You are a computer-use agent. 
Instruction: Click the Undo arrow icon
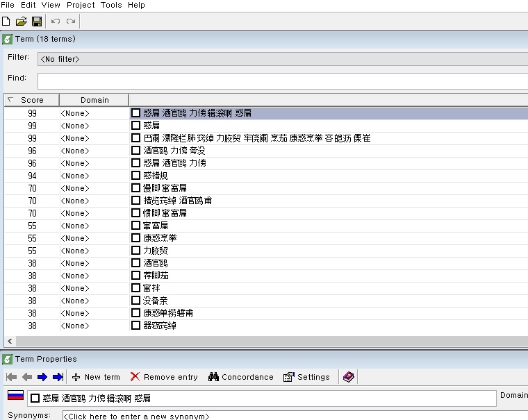[56, 22]
